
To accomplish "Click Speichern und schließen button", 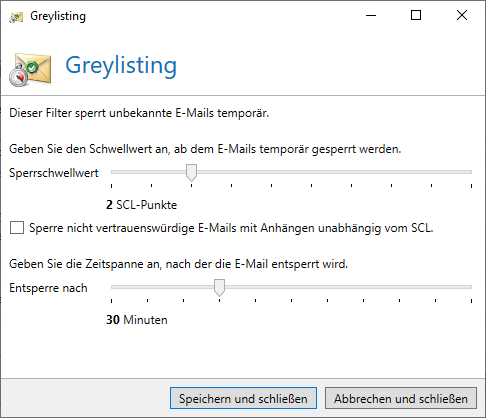I will pos(243,398).
